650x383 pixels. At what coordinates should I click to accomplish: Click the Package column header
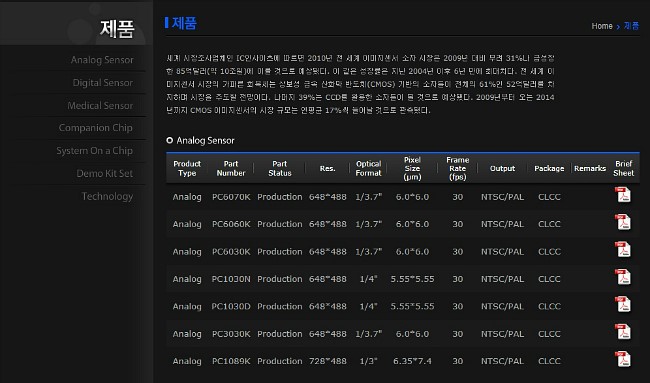549,169
